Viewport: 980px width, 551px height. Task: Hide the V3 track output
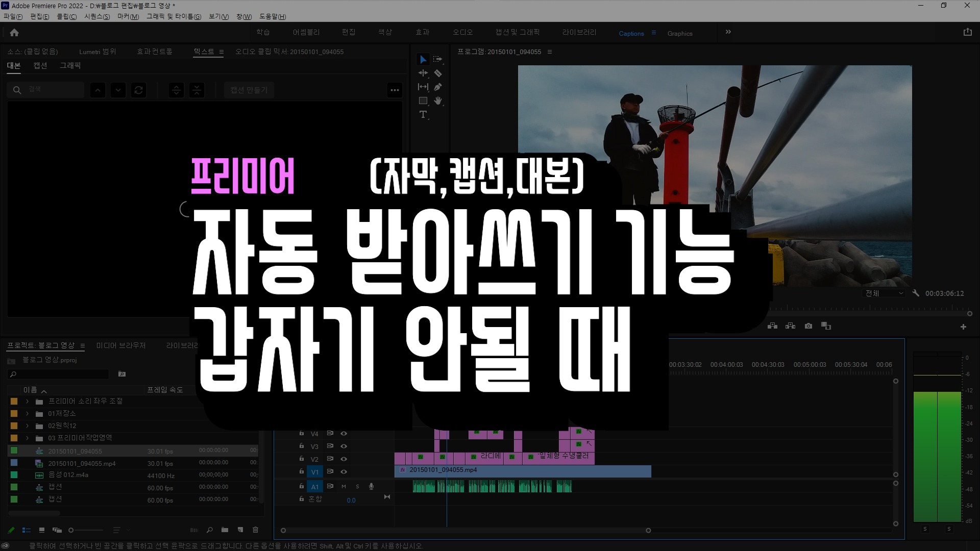tap(344, 446)
